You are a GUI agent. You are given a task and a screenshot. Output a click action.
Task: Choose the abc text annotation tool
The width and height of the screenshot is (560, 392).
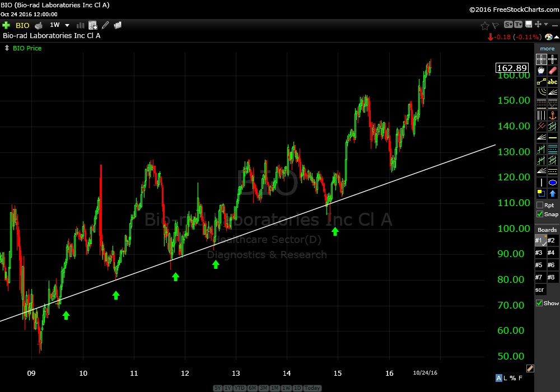[x=553, y=82]
